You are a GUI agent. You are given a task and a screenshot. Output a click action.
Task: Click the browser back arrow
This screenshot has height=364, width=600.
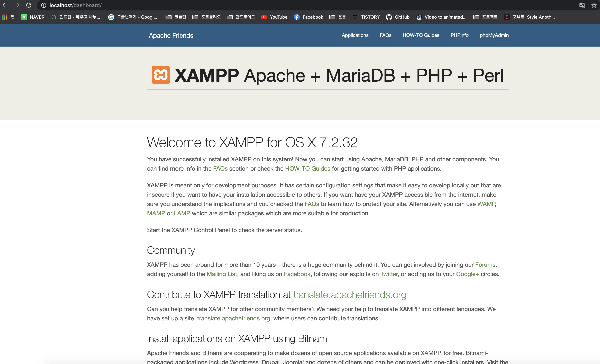tap(5, 5)
